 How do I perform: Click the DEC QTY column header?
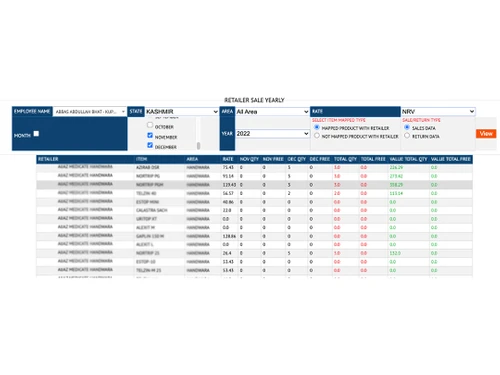coord(297,159)
